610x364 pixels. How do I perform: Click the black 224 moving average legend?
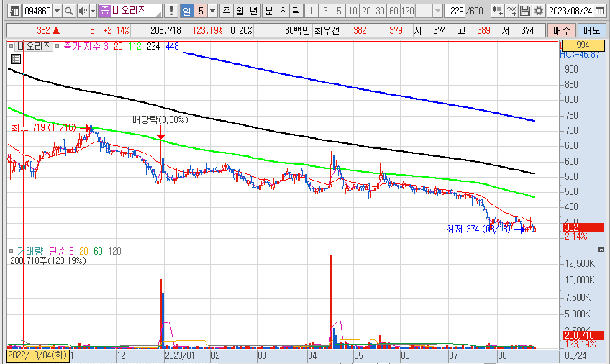pos(153,46)
